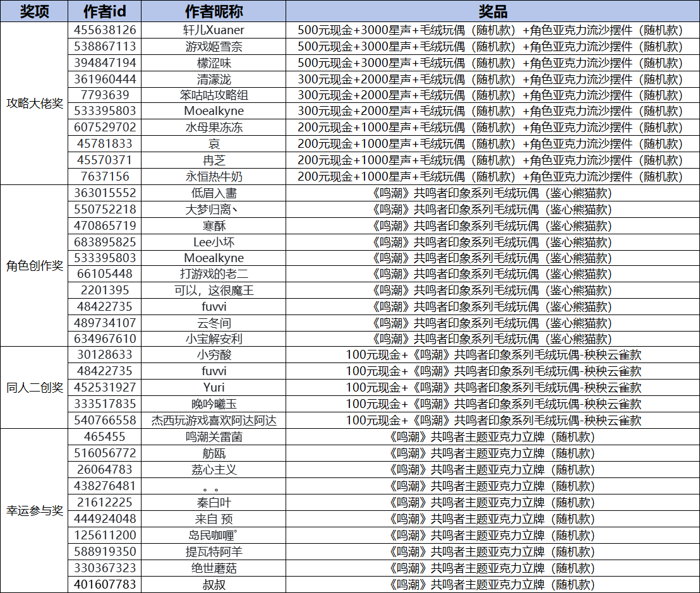This screenshot has height=593, width=700.
Task: Click author id 7793639
Action: (x=105, y=95)
